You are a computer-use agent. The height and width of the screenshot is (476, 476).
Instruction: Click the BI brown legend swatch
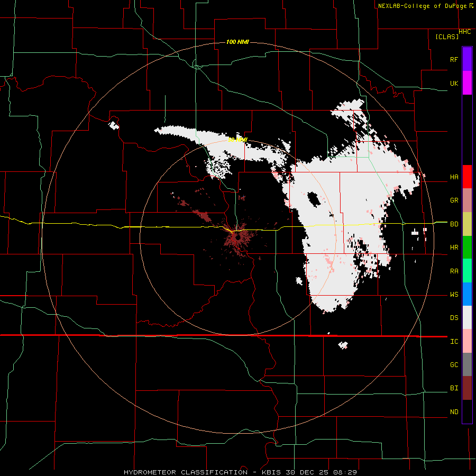[467, 388]
